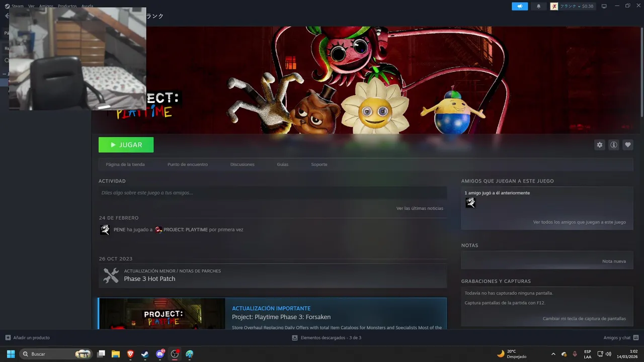Click volume speaker tray icon
The image size is (644, 362).
(608, 354)
